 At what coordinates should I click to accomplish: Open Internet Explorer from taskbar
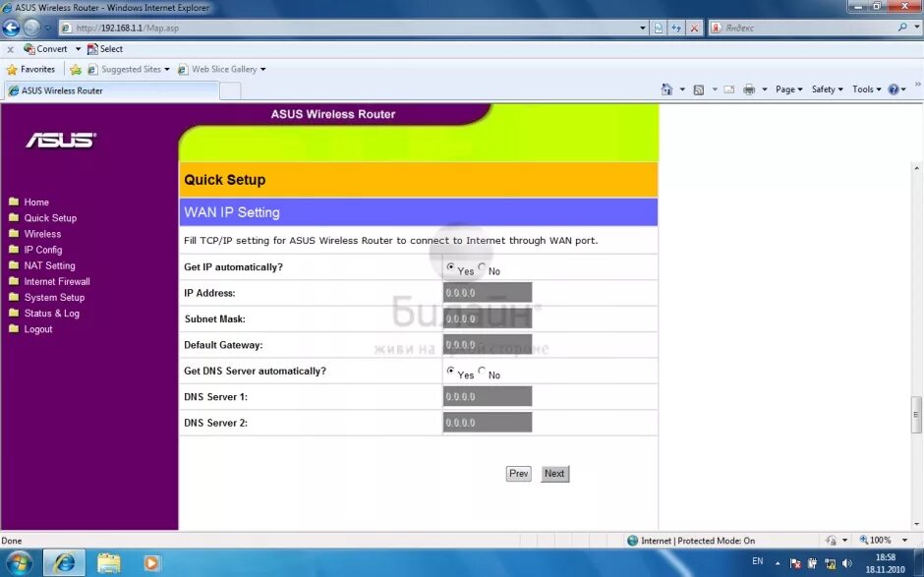tap(64, 563)
